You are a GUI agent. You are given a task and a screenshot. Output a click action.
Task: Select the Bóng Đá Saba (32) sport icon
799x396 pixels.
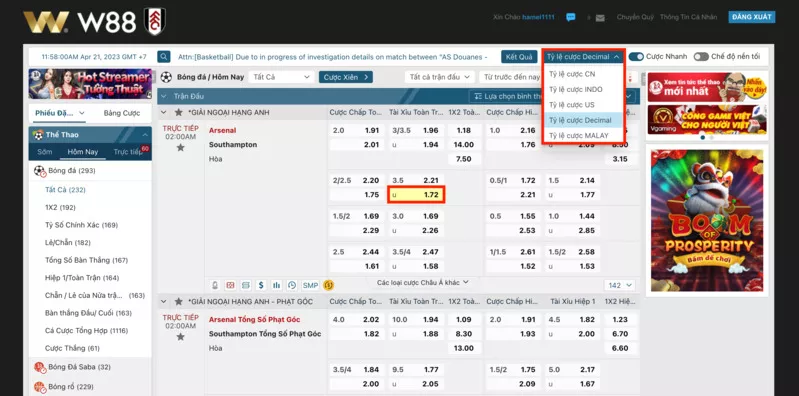pos(40,367)
